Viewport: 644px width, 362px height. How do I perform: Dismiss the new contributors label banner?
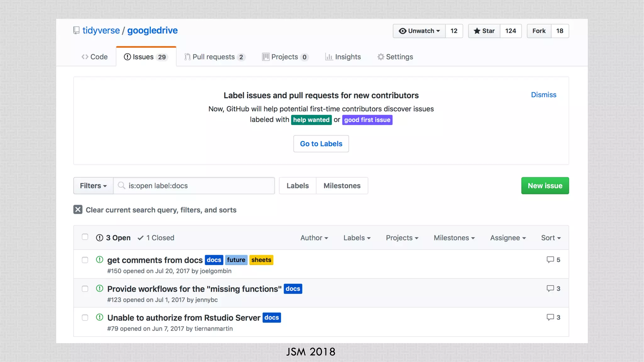coord(543,95)
